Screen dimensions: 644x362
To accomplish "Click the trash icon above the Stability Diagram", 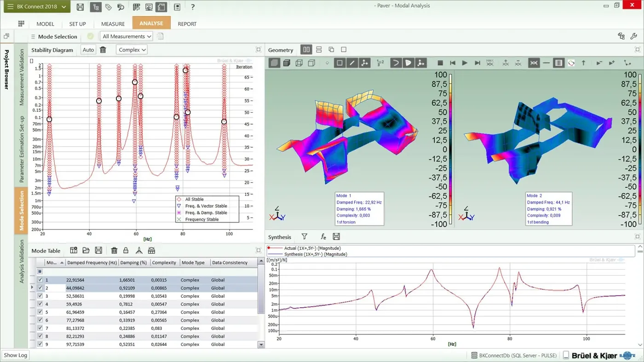I will tap(102, 49).
